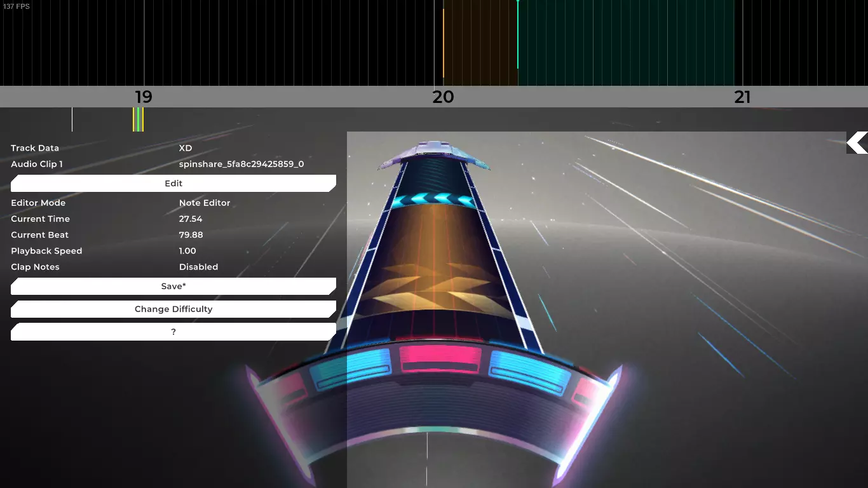Select measure 21 on the timeline ruler
This screenshot has width=868, height=488.
(x=742, y=97)
